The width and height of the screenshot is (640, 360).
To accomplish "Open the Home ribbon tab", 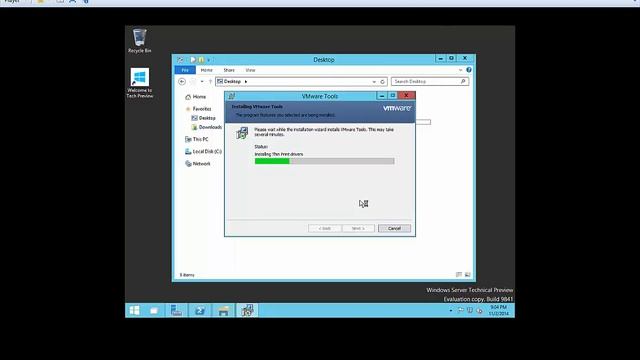I will coord(207,70).
